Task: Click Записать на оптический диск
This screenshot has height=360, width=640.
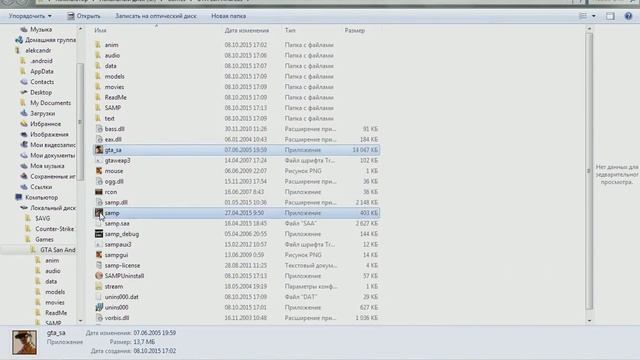Action: point(156,16)
